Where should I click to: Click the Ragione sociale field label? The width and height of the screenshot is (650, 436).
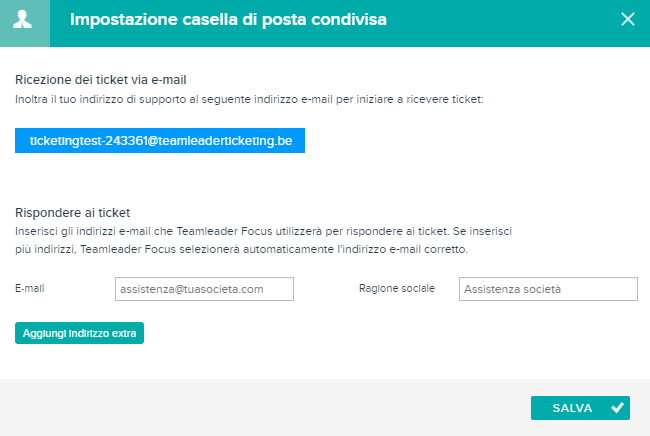397,288
